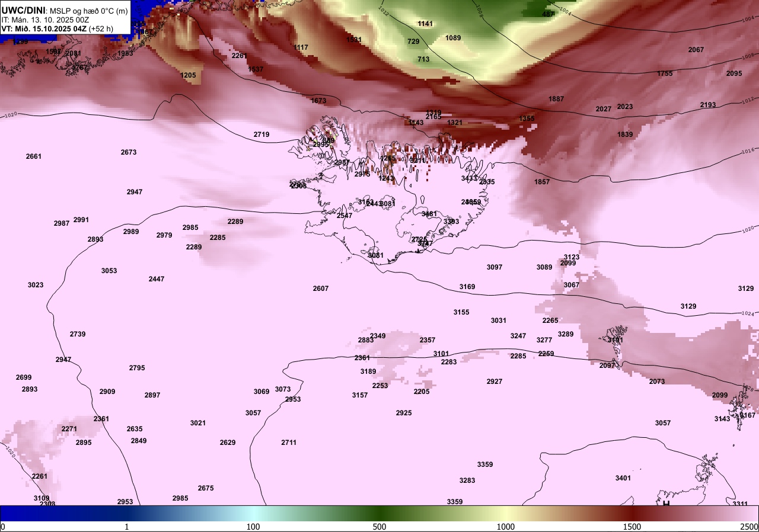Click the height value 2991
This screenshot has width=759, height=532.
(81, 220)
